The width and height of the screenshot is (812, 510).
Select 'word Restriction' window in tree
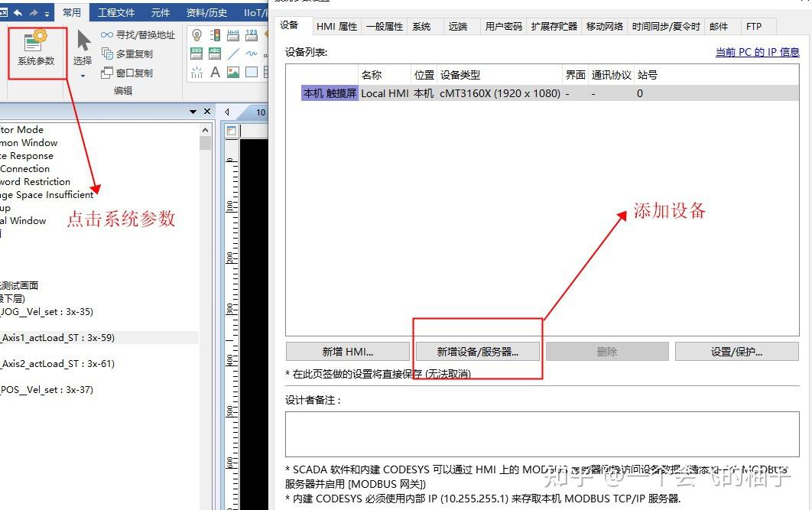pyautogui.click(x=35, y=182)
